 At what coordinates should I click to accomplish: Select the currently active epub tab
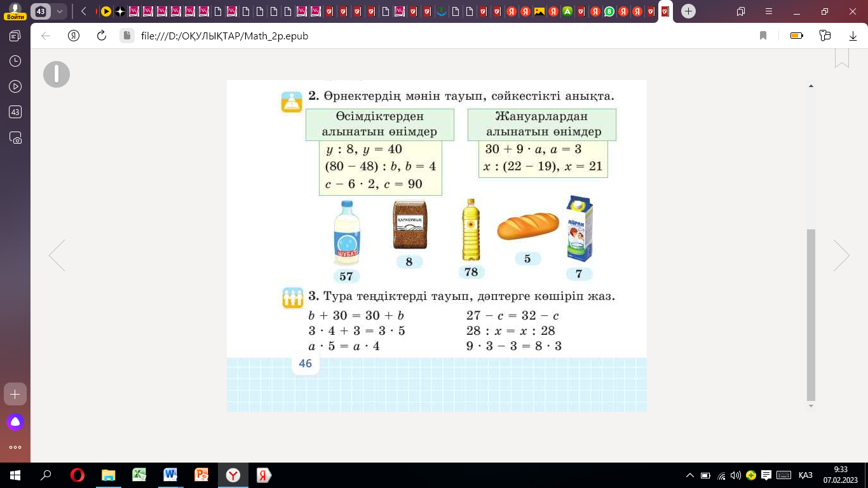click(x=665, y=11)
